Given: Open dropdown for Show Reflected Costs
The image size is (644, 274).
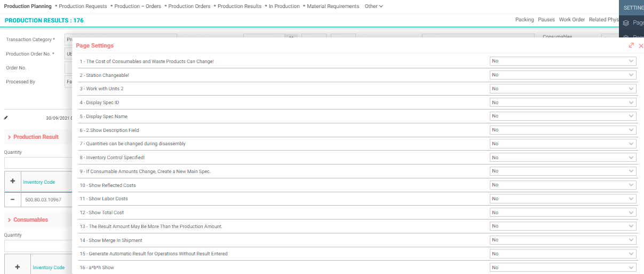Looking at the screenshot, I should pyautogui.click(x=563, y=185).
